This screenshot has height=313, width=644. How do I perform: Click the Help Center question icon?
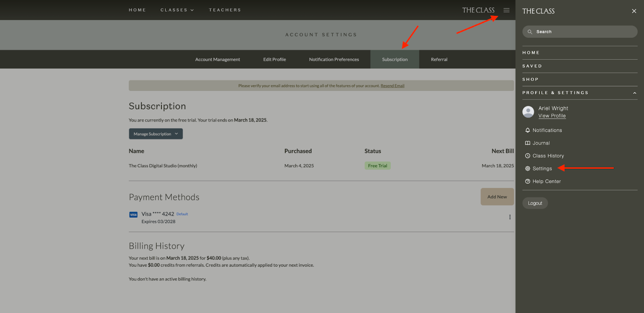pyautogui.click(x=527, y=182)
